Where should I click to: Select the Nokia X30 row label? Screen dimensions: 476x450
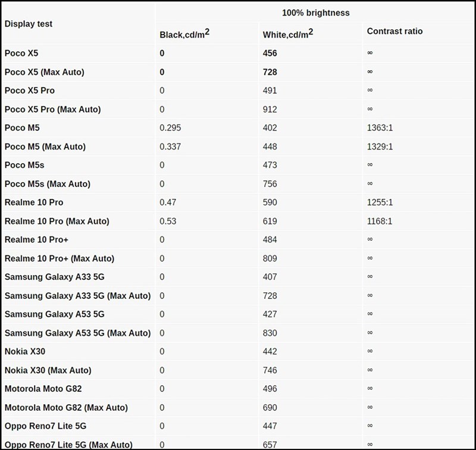25,352
